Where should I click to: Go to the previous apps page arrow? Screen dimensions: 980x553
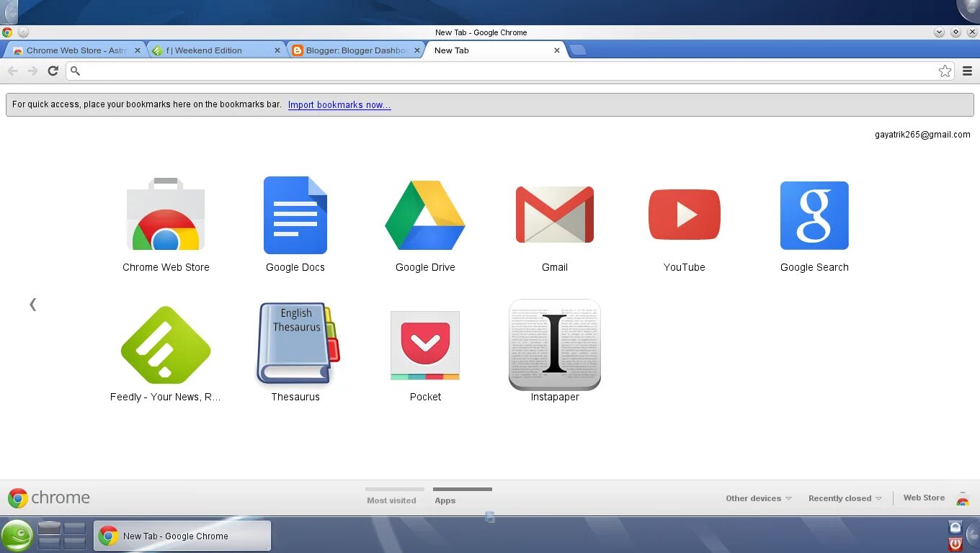[32, 305]
